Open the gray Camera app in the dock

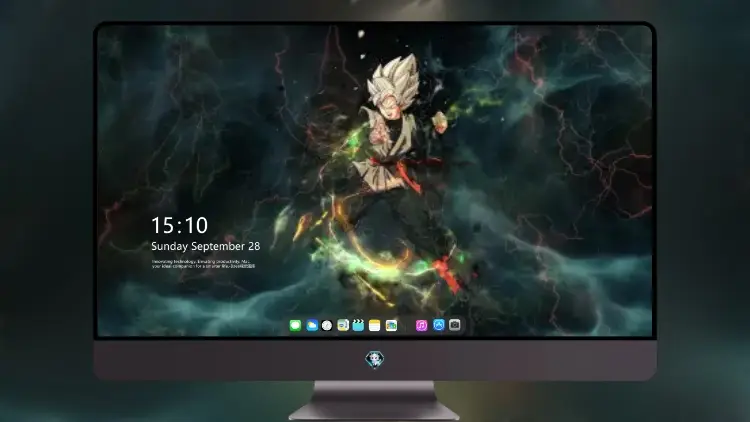tap(455, 325)
